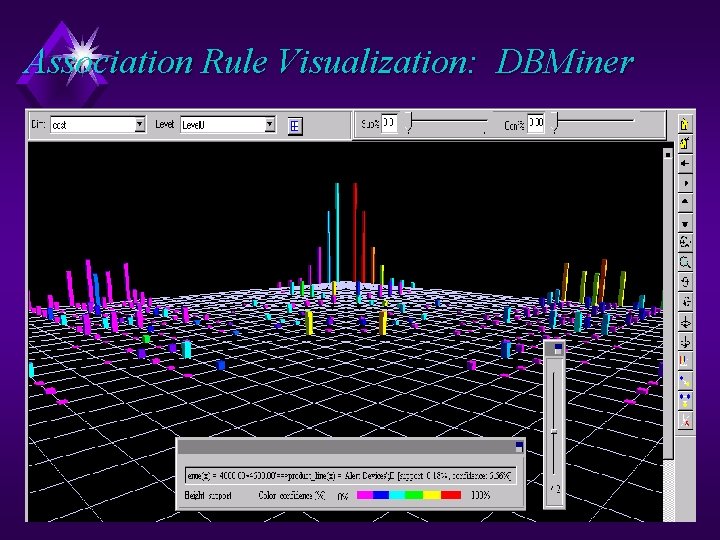Click the two blue dots with yellow arrow icon

[x=685, y=400]
